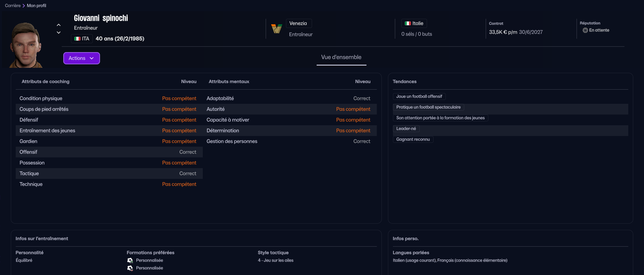The image size is (644, 275).
Task: Click the Italie national team flag icon
Action: click(x=407, y=23)
